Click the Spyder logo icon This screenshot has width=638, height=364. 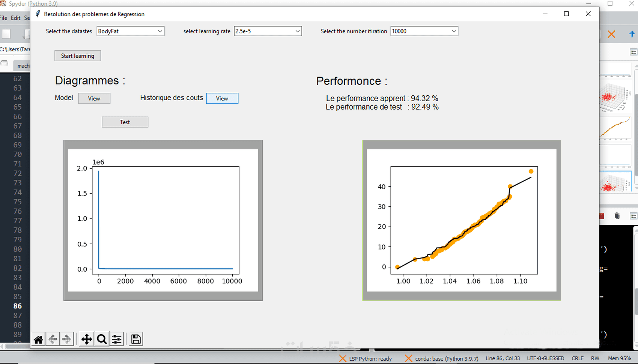(x=3, y=3)
